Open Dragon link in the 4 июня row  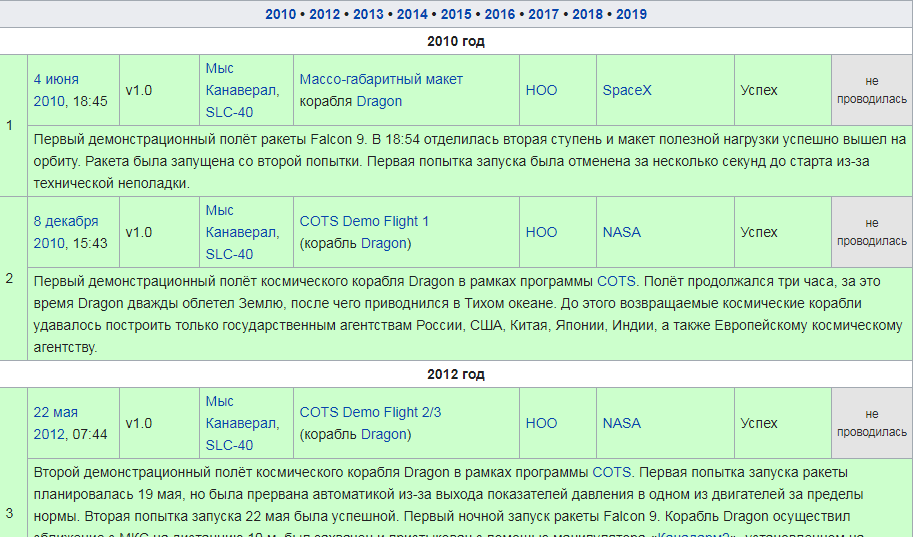(379, 101)
